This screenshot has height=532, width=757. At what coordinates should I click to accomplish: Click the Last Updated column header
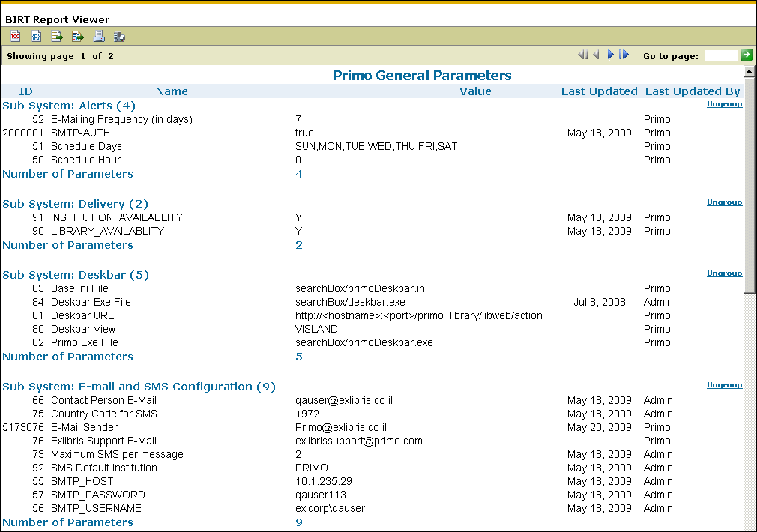599,91
